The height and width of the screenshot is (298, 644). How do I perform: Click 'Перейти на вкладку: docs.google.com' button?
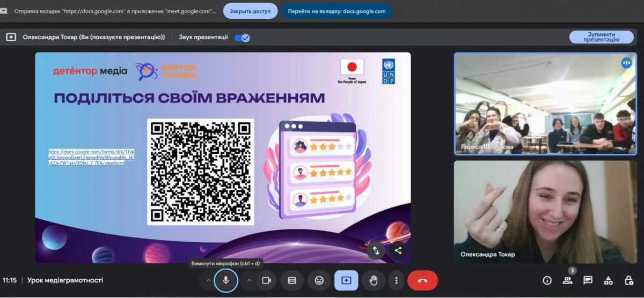tap(336, 11)
